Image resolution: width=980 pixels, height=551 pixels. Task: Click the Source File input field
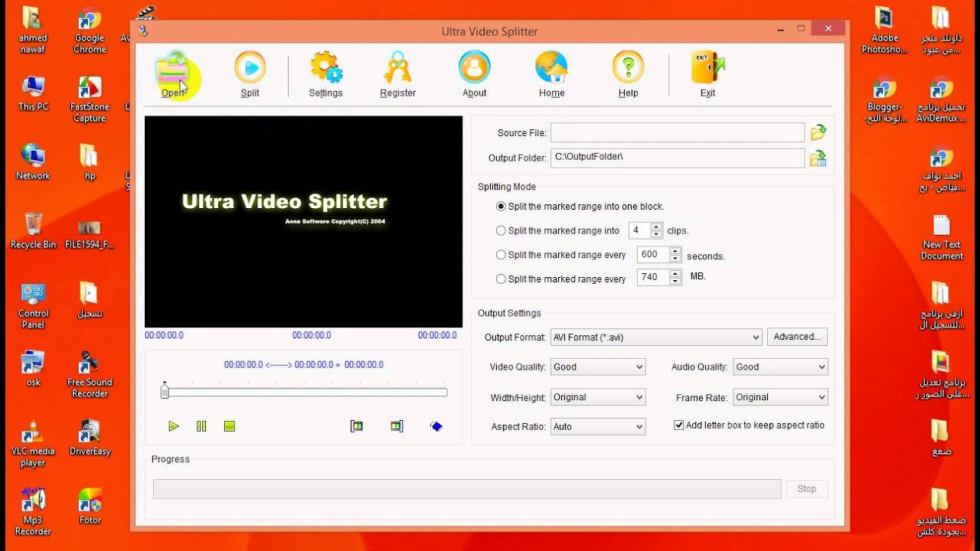(678, 132)
